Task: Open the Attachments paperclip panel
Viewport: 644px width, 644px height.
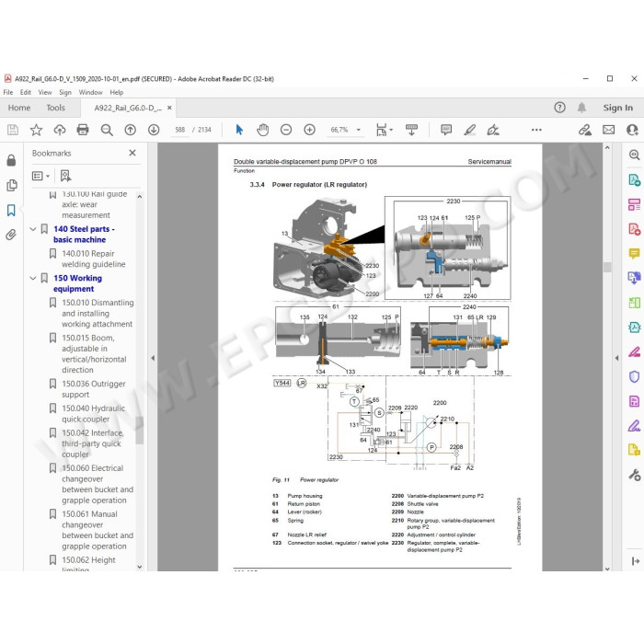Action: coord(11,235)
